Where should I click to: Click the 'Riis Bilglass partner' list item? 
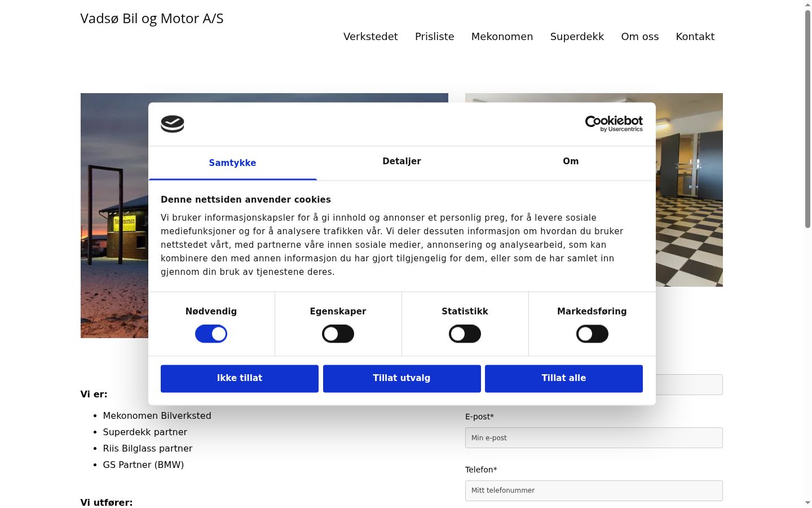click(x=148, y=449)
